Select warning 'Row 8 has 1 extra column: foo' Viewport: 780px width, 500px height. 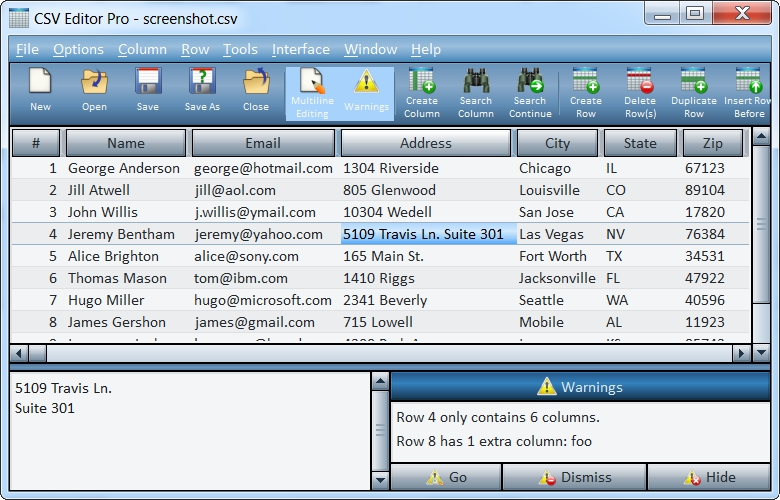[x=494, y=441]
